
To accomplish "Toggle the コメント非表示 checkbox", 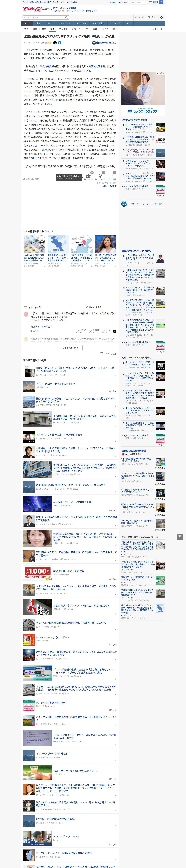I will tap(102, 354).
